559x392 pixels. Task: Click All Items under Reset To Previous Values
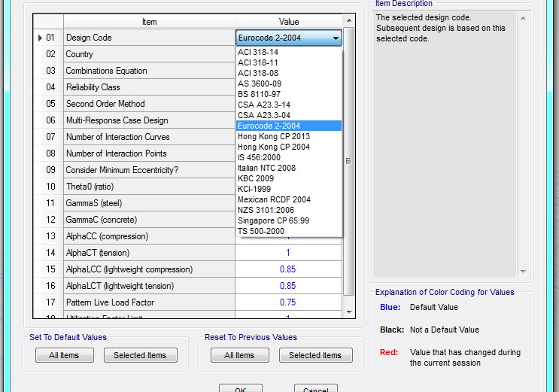(239, 355)
